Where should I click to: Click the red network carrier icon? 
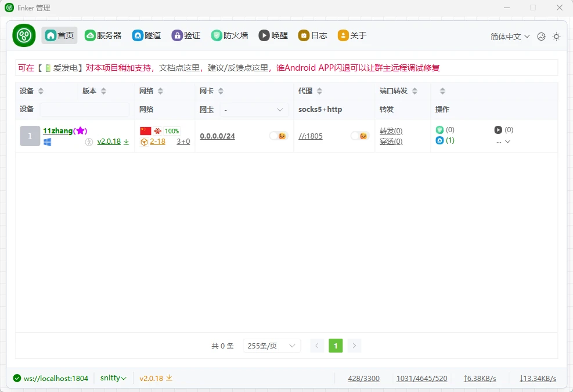[x=157, y=130]
